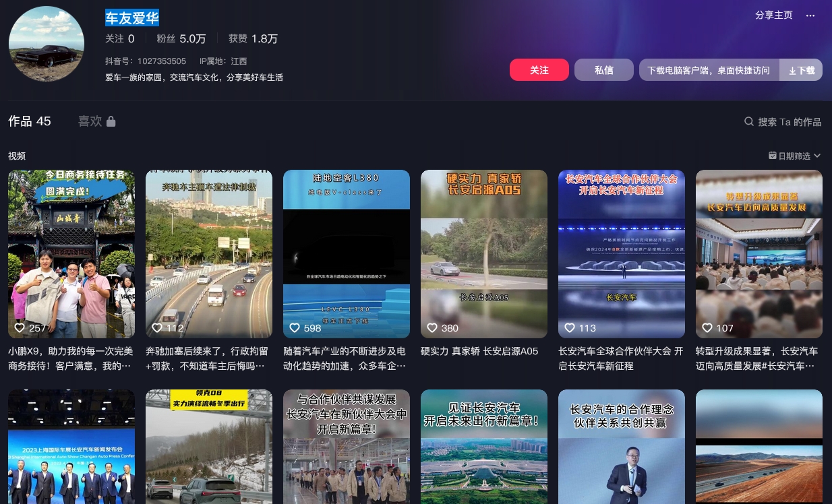This screenshot has width=832, height=504.
Task: Click the 粉丝 5.0万 followers count
Action: point(181,38)
